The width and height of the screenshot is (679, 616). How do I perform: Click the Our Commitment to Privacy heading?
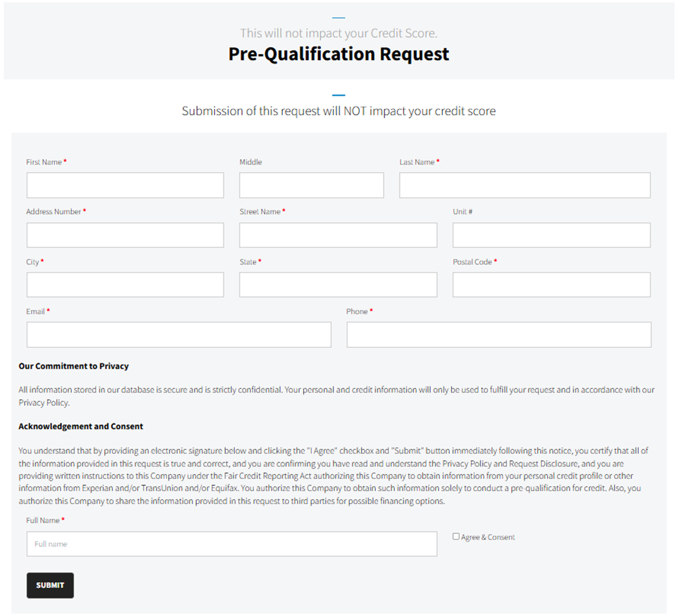tap(74, 366)
